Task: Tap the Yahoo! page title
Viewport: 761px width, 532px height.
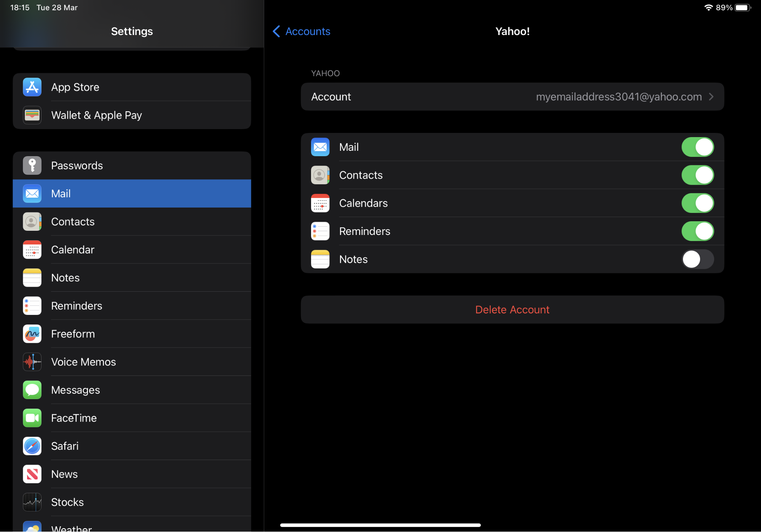Action: pyautogui.click(x=512, y=31)
